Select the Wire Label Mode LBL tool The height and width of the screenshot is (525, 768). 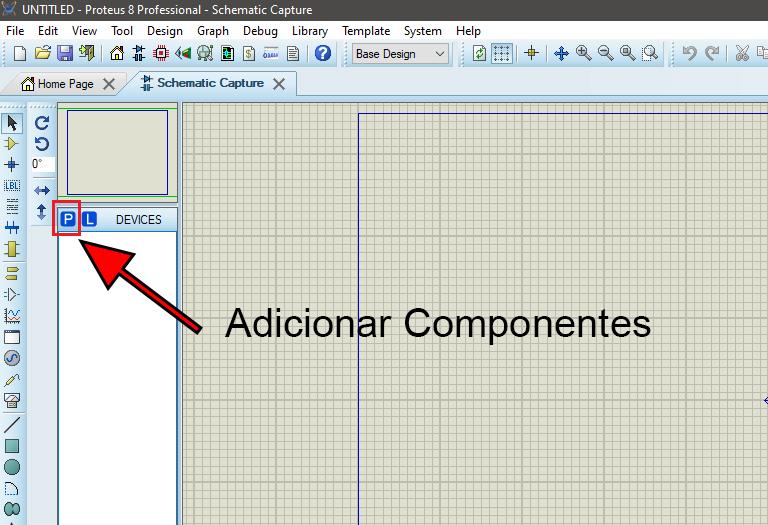pos(12,186)
